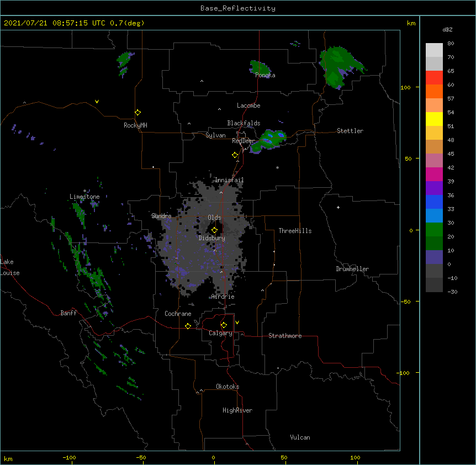The height and width of the screenshot is (465, 476).
Task: Click the 0 tick on the horizontal axis
Action: point(213,458)
